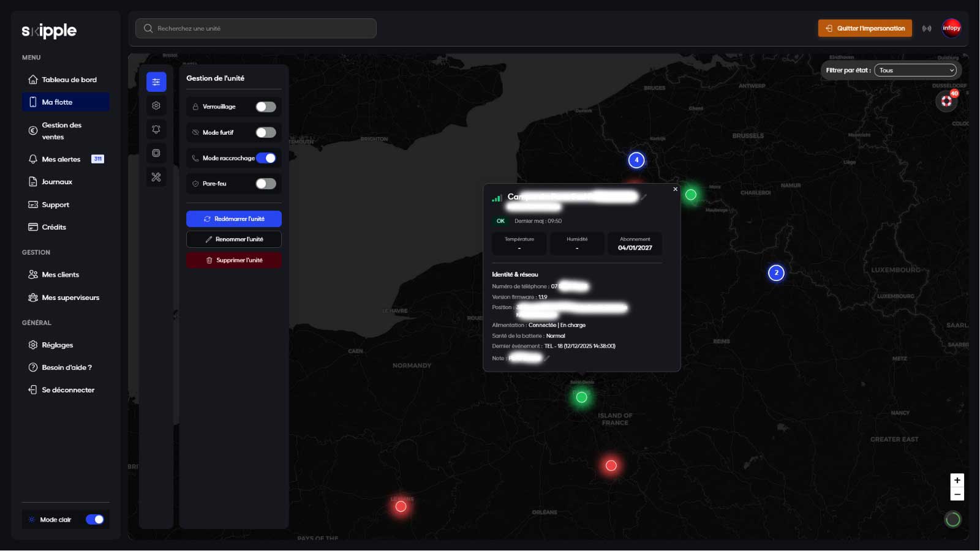Click the Recherchez une unité search field
The image size is (980, 551).
[x=256, y=29]
